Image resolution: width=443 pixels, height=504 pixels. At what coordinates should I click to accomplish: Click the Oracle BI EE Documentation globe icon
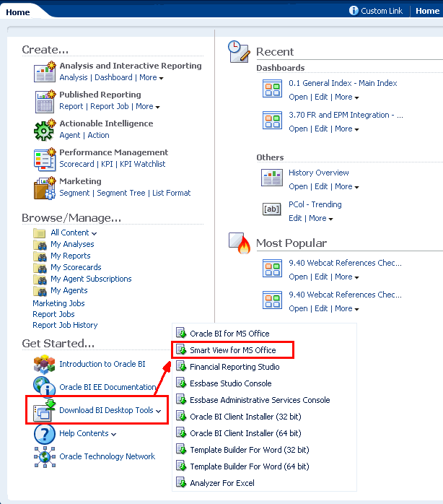[44, 386]
